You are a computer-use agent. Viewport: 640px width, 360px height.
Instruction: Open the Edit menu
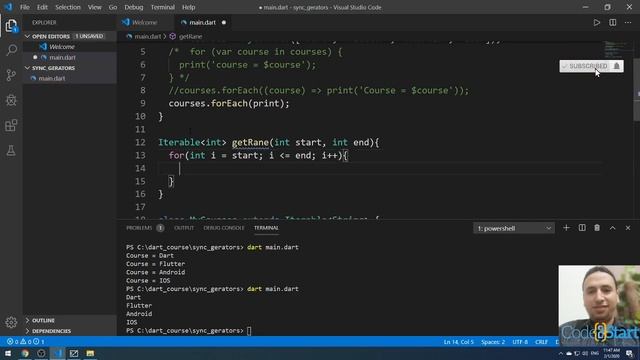tap(42, 7)
